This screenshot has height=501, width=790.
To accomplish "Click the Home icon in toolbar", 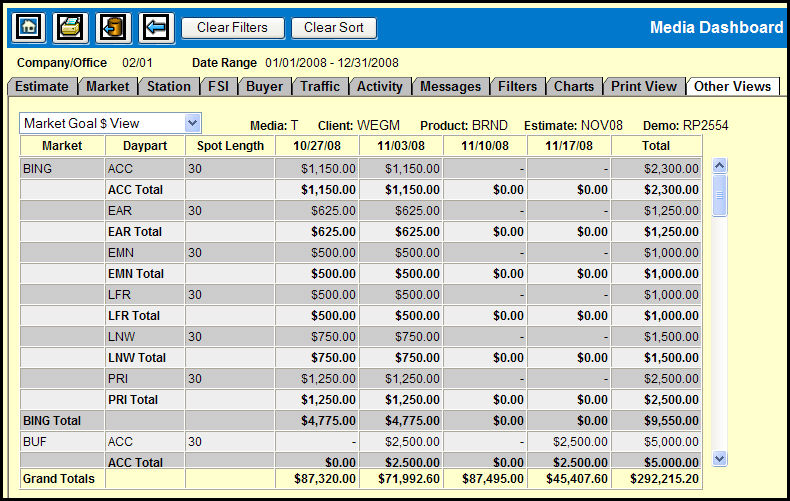I will click(x=28, y=28).
